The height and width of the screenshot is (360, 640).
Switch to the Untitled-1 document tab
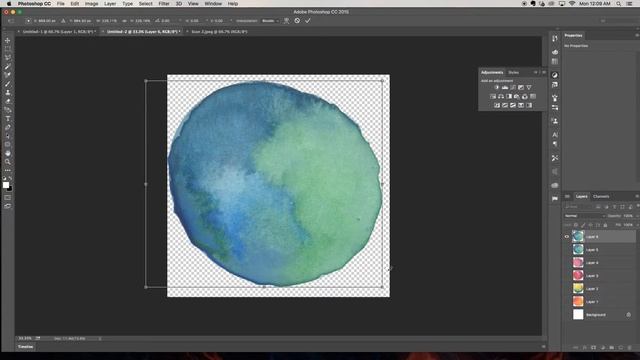pyautogui.click(x=58, y=31)
